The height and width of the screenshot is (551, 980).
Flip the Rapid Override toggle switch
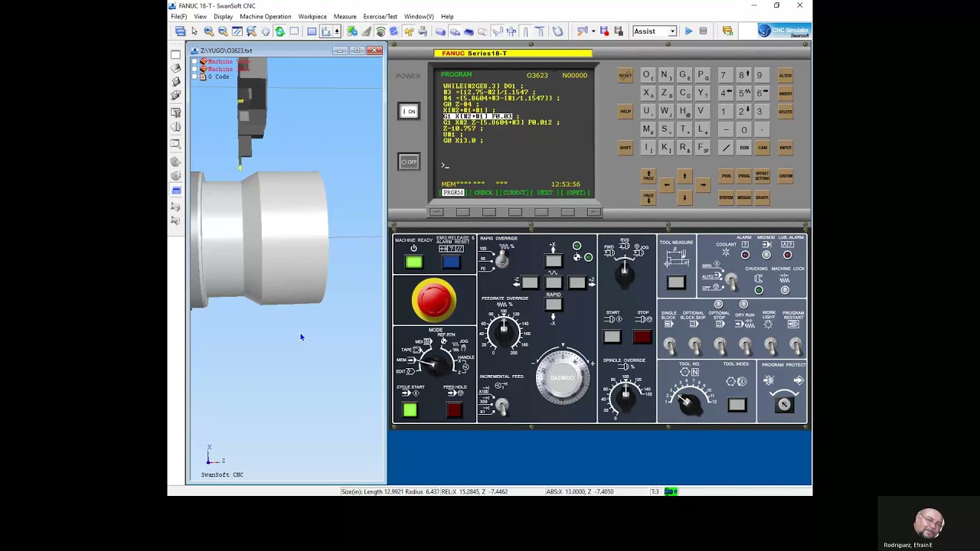click(x=501, y=260)
